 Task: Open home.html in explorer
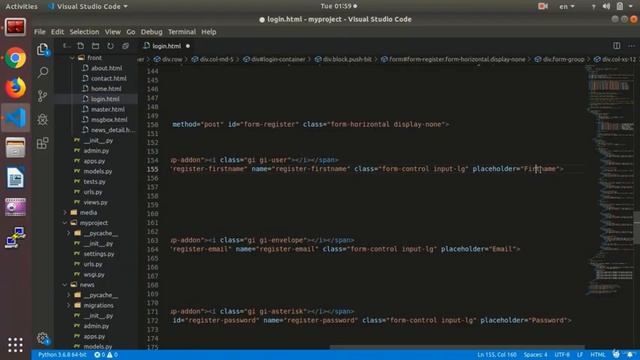pyautogui.click(x=106, y=89)
